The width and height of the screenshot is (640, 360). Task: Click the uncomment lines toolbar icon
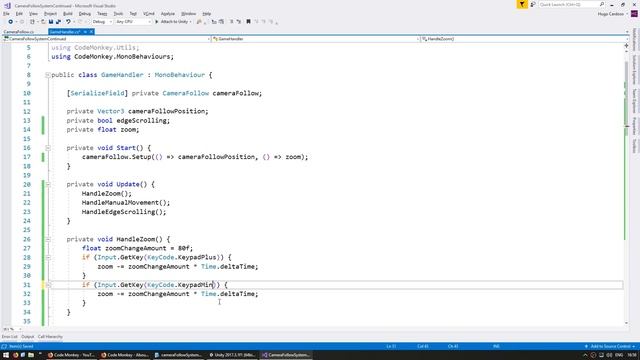(x=239, y=22)
